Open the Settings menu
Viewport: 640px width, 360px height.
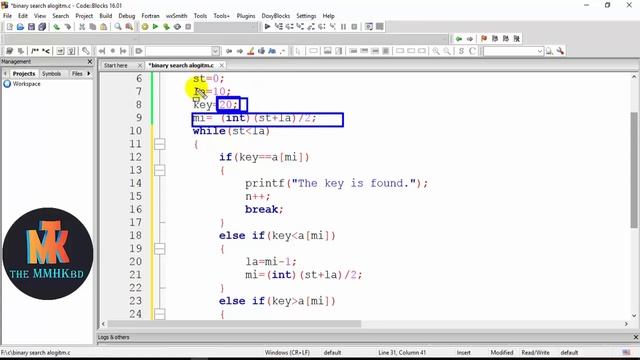(x=306, y=16)
